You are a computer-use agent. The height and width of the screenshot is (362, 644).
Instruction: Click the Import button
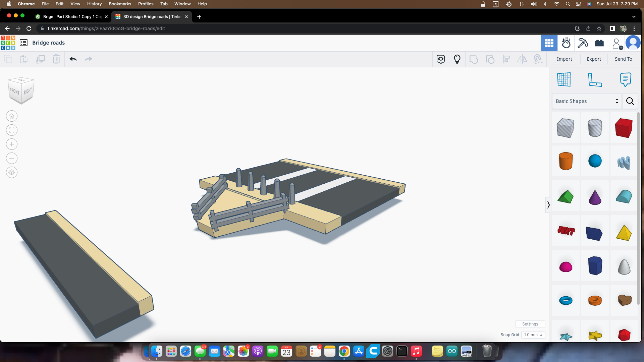pyautogui.click(x=564, y=59)
